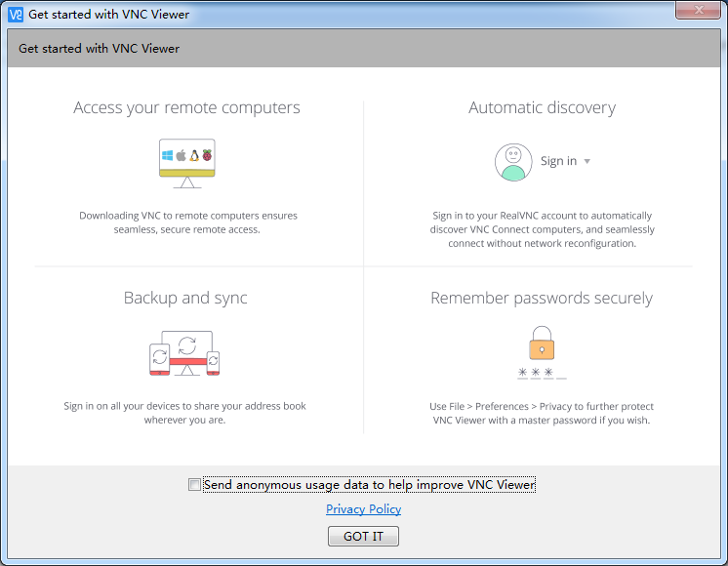This screenshot has height=566, width=728.
Task: Enable Send anonymous usage data checkbox
Action: [x=194, y=485]
